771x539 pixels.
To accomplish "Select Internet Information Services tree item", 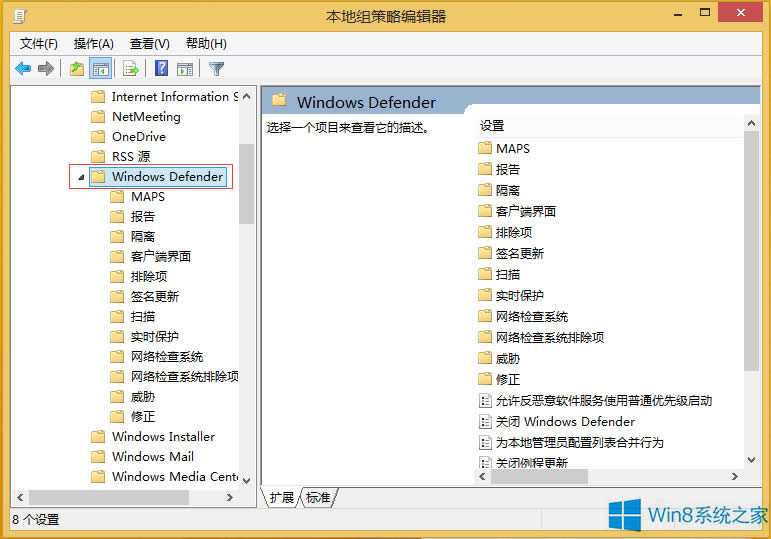I will pyautogui.click(x=175, y=97).
